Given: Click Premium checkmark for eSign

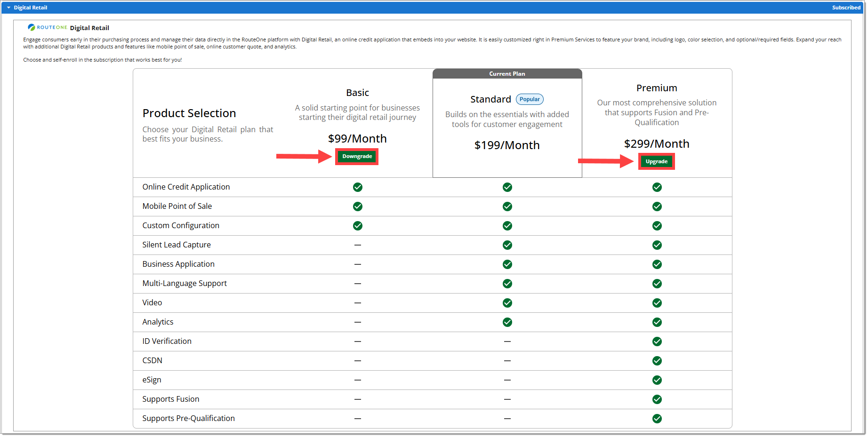Looking at the screenshot, I should pyautogui.click(x=657, y=380).
